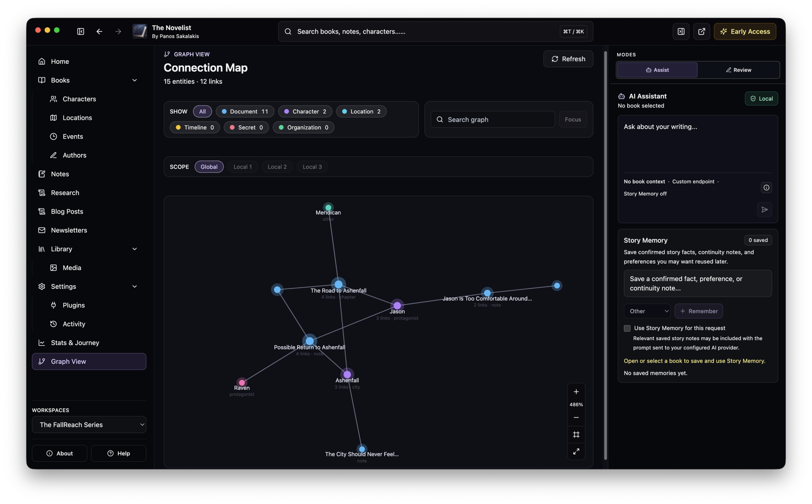Select the Local 2 scope tab
Viewport: 812px width, 504px height.
click(x=277, y=167)
